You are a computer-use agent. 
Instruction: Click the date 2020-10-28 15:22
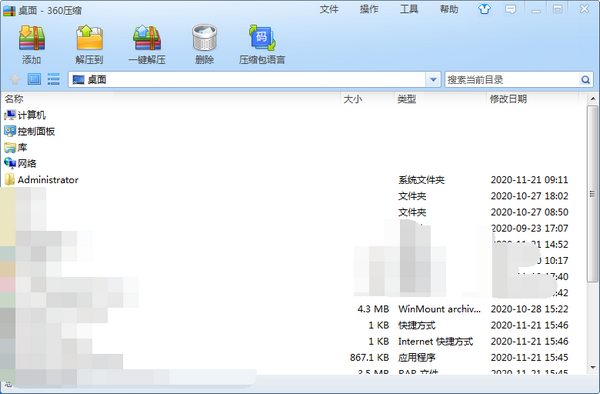(530, 309)
